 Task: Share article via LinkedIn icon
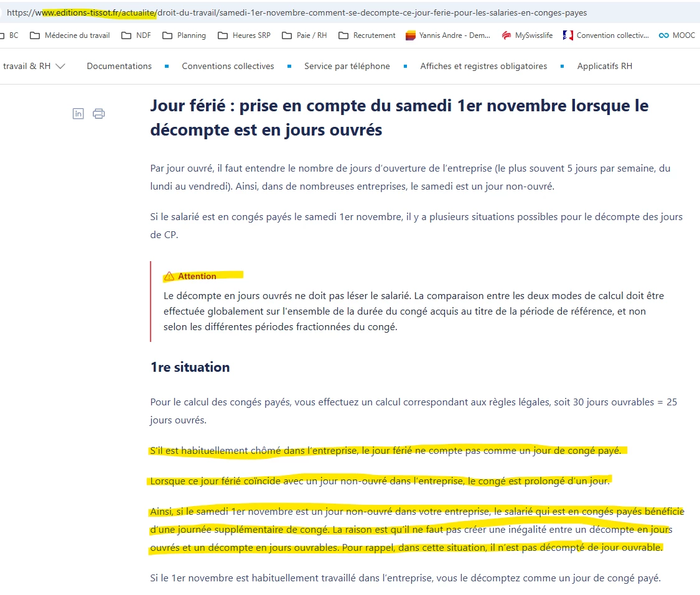(78, 114)
